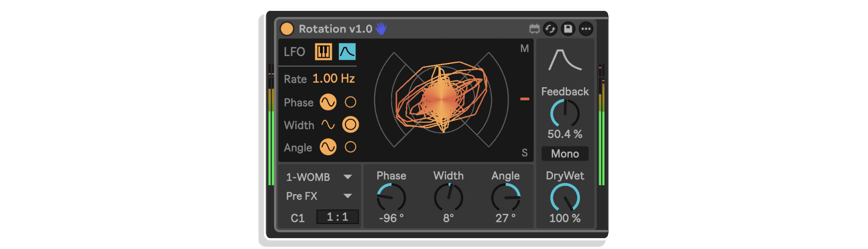Save preset with the floppy disk icon

click(568, 29)
